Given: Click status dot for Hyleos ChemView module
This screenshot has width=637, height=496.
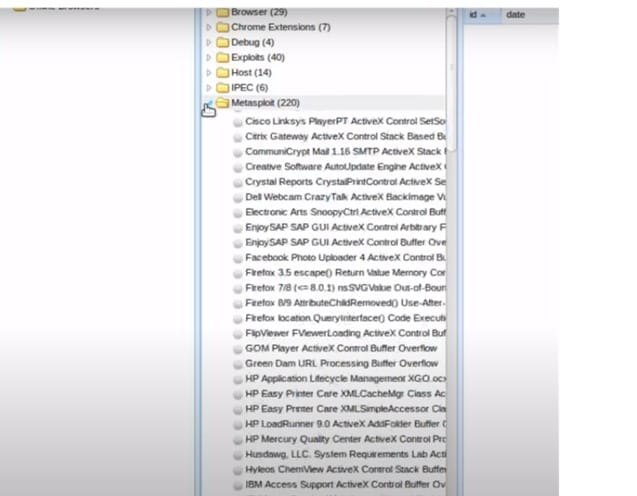Looking at the screenshot, I should (238, 470).
